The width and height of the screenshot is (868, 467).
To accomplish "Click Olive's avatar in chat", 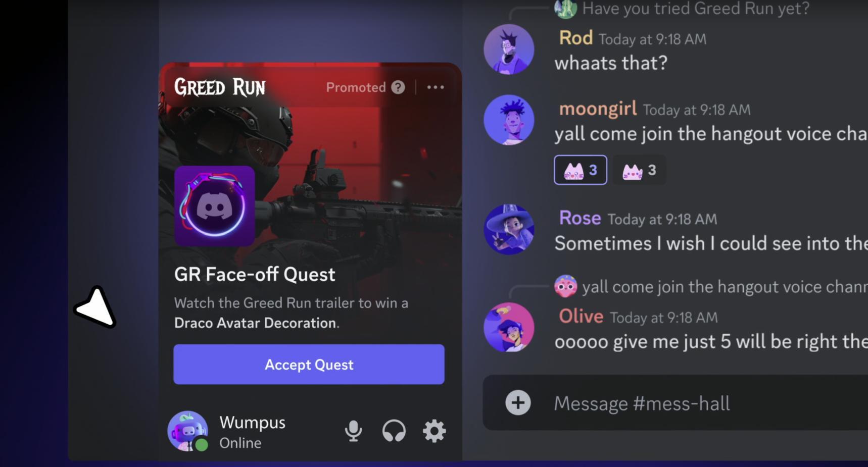I will tap(509, 327).
